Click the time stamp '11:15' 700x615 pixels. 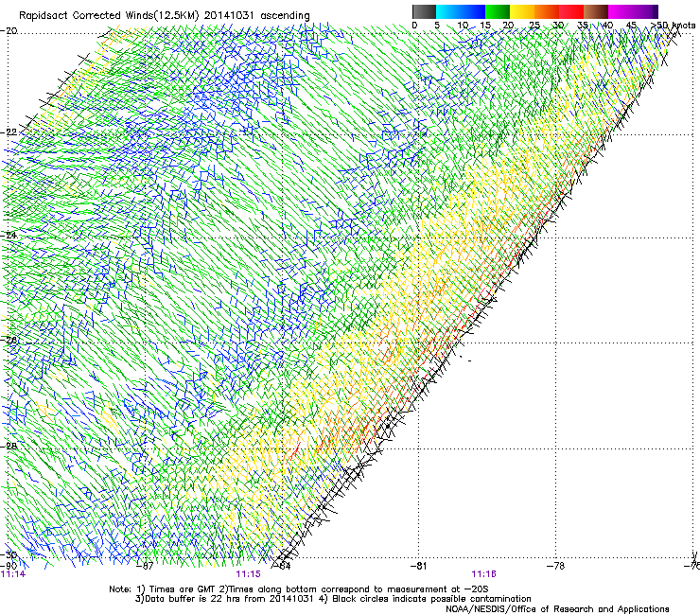coord(248,574)
